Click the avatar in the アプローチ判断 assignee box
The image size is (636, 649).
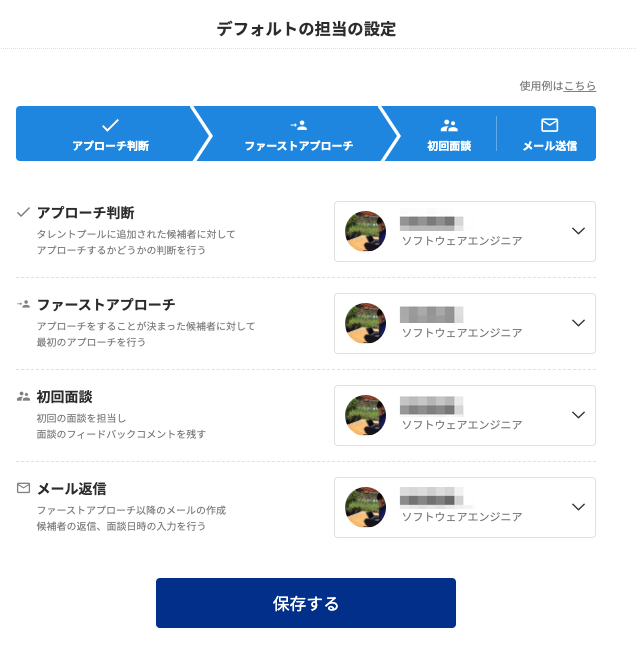[x=365, y=231]
